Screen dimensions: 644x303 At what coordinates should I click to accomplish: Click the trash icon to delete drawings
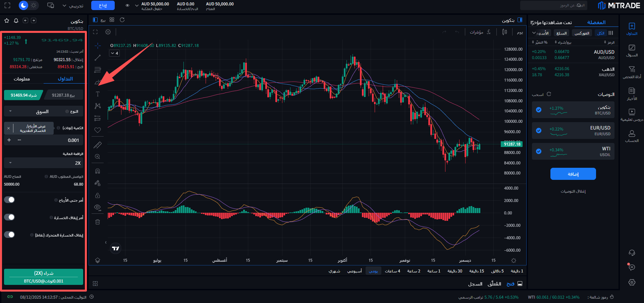pos(98,222)
